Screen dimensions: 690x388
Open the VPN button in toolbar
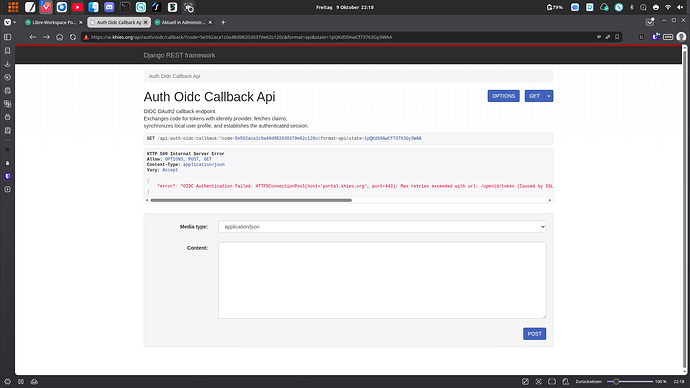pyautogui.click(x=668, y=37)
